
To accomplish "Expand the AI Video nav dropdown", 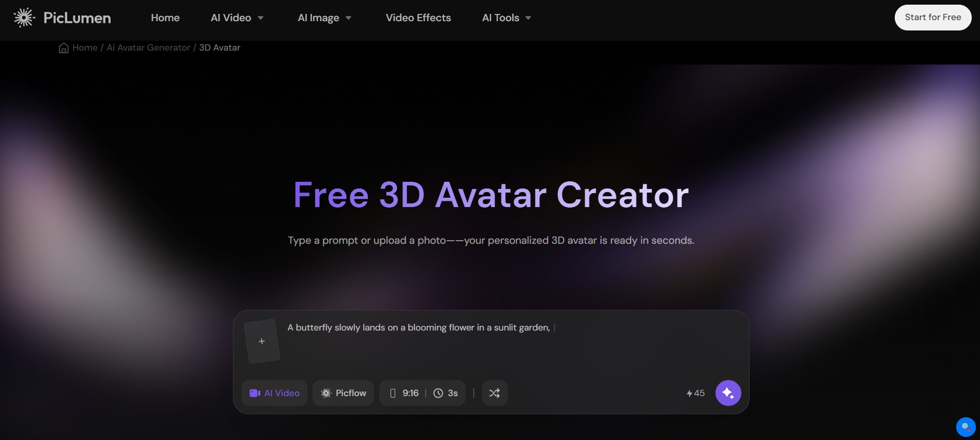I will (x=237, y=18).
